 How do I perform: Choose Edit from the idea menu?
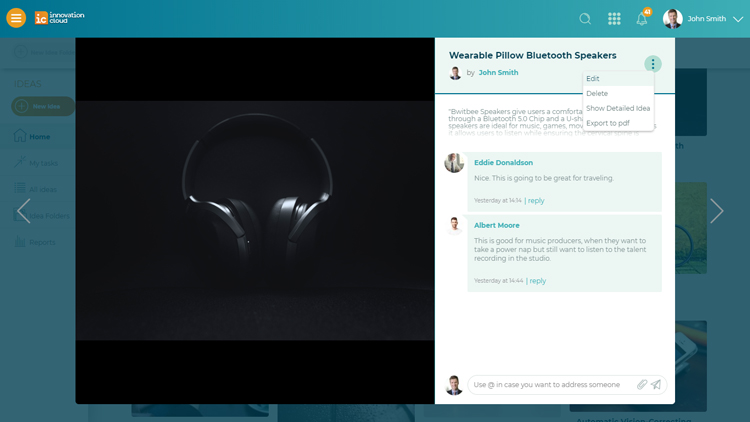click(x=618, y=78)
